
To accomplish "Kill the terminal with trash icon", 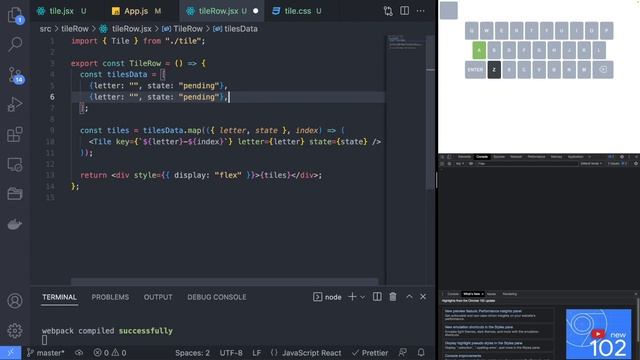I will pyautogui.click(x=393, y=297).
